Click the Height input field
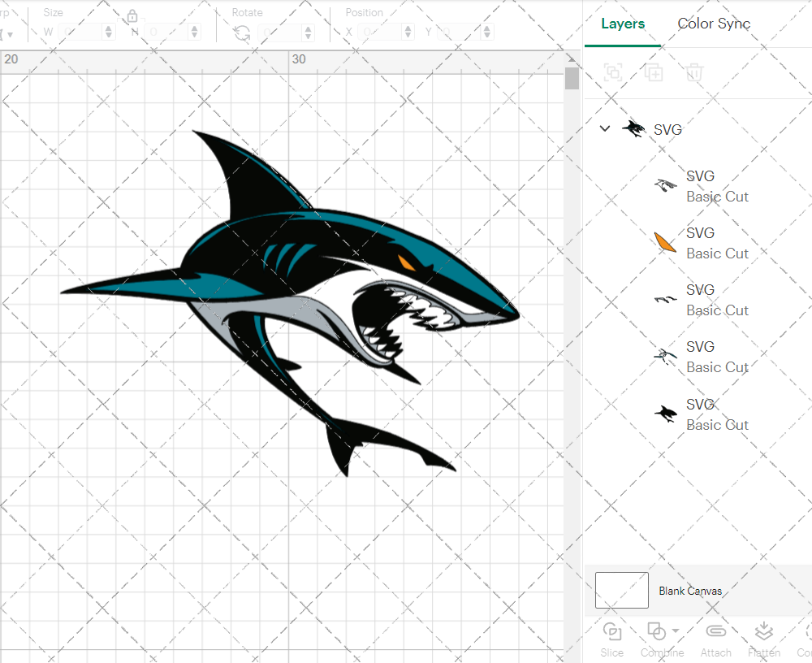812x663 pixels. 166,32
